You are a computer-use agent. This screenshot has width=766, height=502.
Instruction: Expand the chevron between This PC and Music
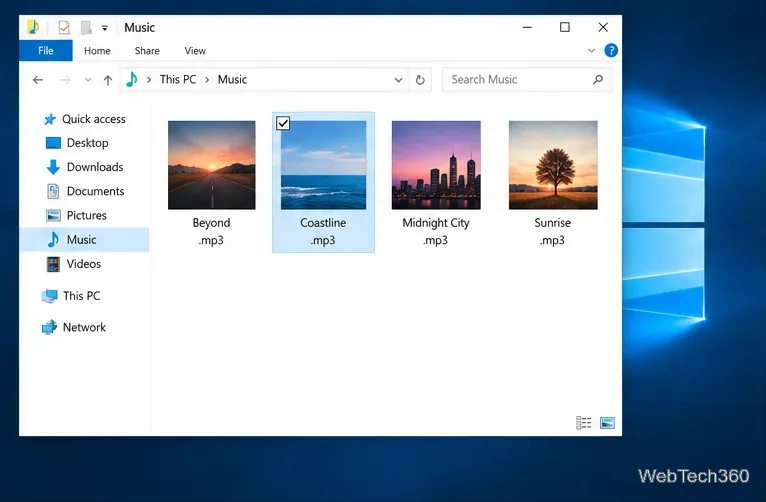click(x=207, y=80)
